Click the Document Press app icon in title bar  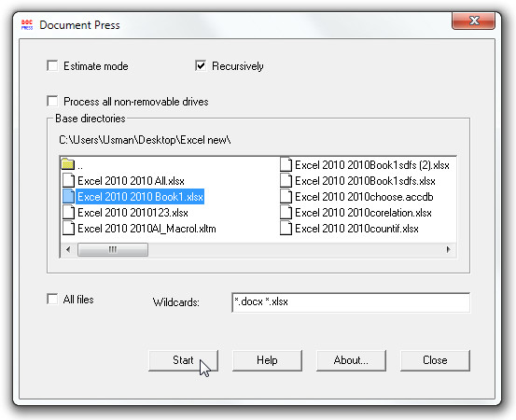click(x=27, y=24)
